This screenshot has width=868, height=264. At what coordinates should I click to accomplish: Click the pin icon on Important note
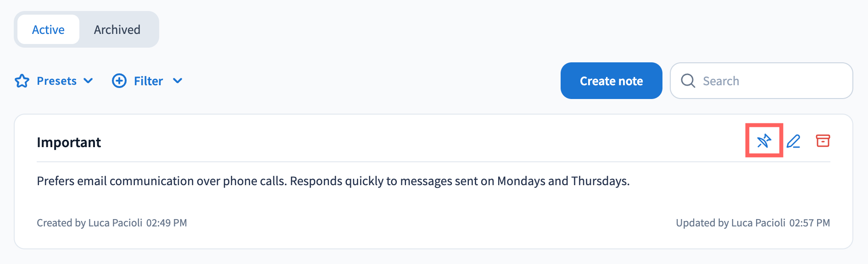764,141
